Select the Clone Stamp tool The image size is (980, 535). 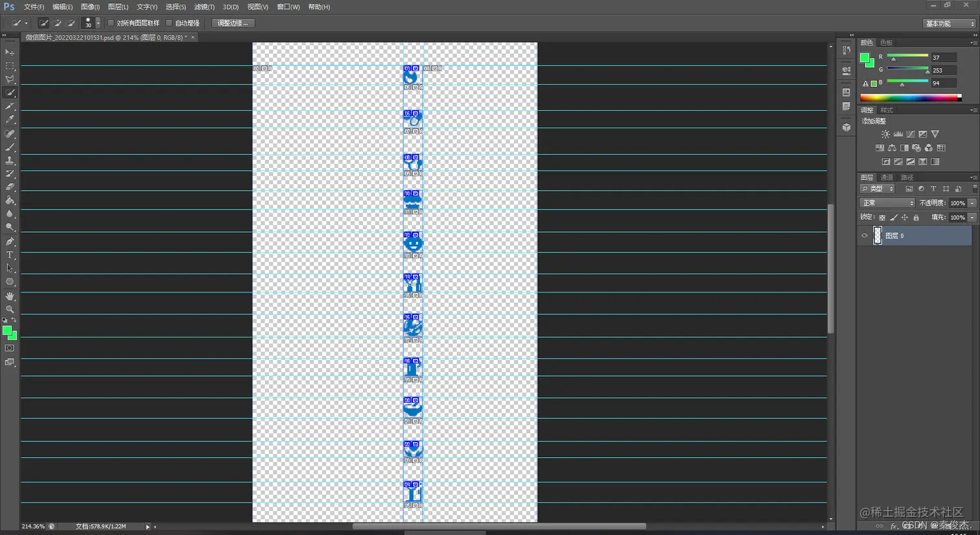point(10,160)
